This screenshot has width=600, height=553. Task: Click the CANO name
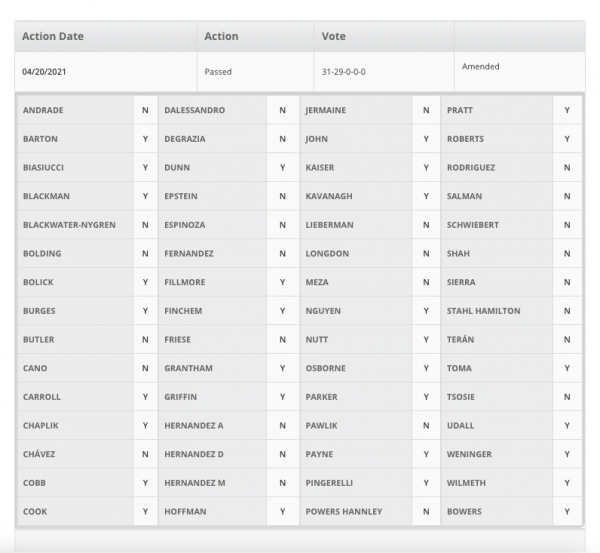click(x=35, y=369)
